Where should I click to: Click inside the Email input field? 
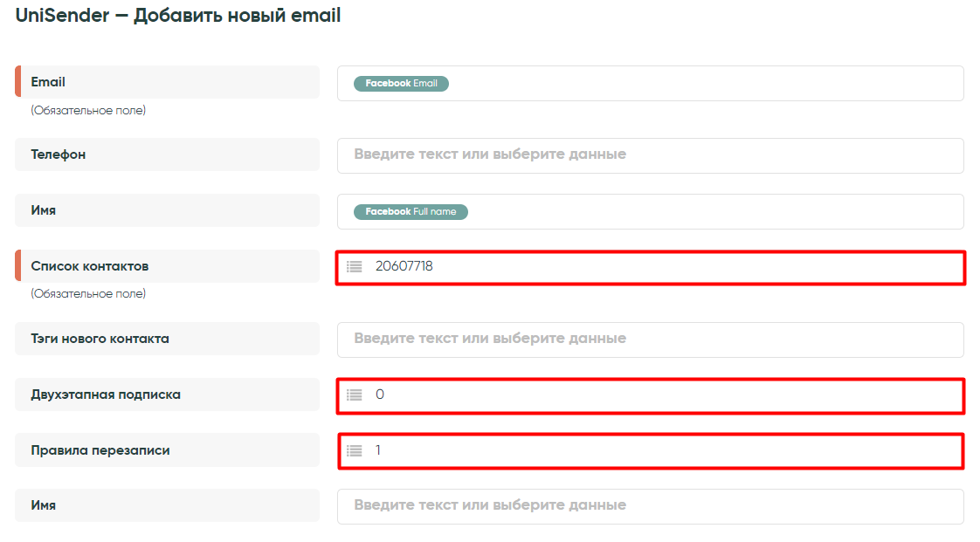coord(699,84)
